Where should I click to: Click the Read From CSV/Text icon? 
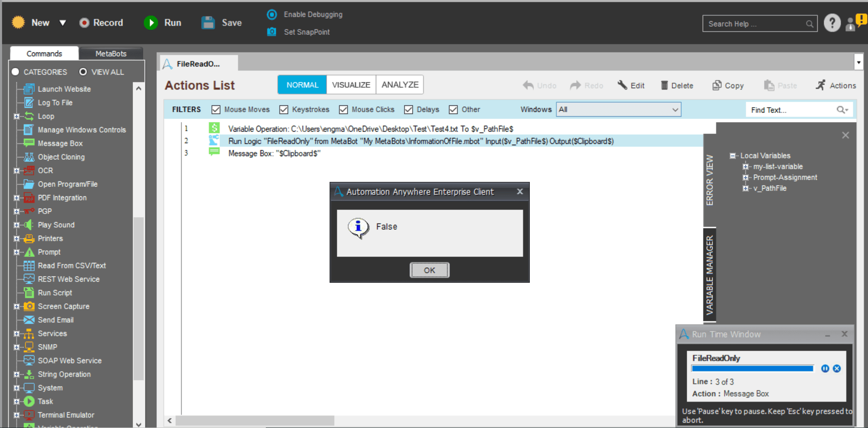pyautogui.click(x=29, y=266)
